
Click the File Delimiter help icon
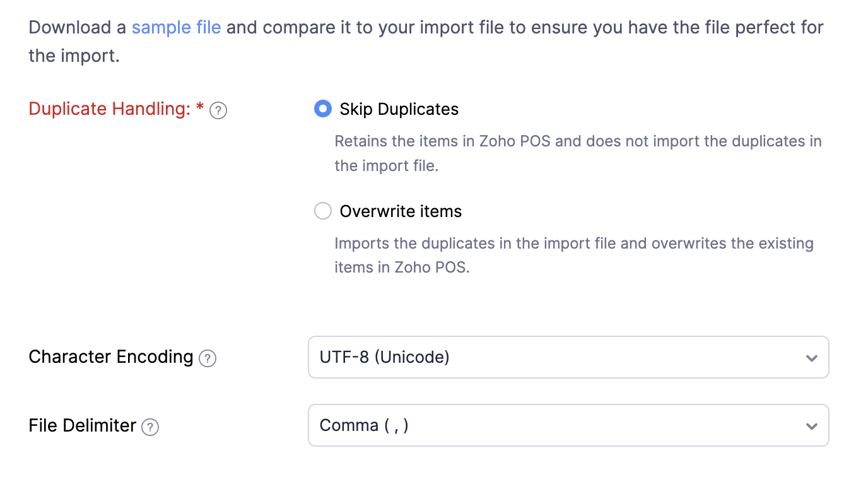pos(150,427)
